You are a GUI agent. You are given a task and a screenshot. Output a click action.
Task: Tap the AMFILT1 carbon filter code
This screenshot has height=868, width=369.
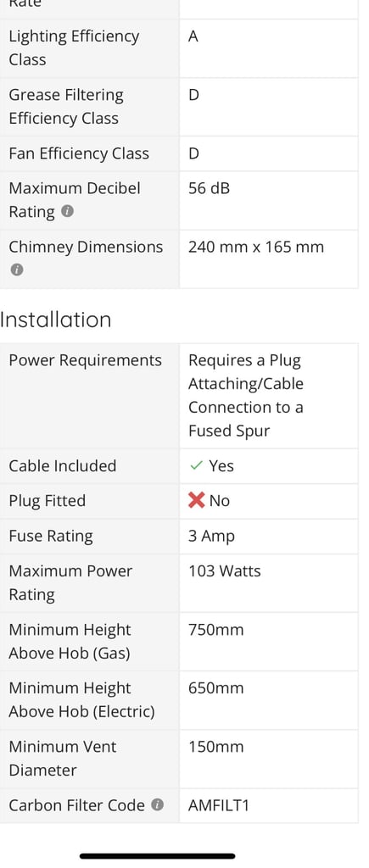point(218,805)
